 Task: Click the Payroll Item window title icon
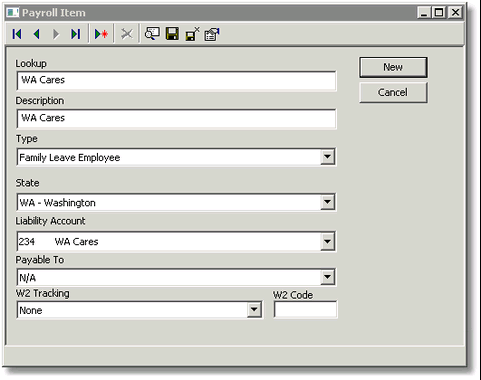13,13
